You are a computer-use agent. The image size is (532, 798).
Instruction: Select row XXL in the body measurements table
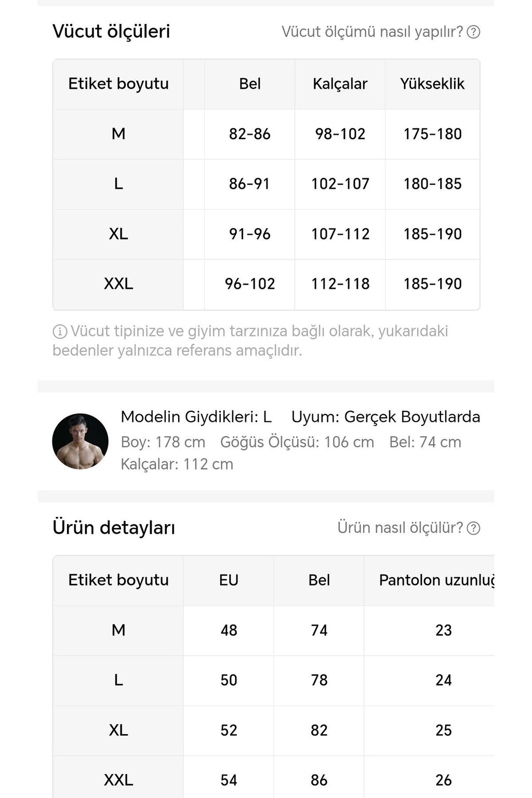pyautogui.click(x=118, y=284)
